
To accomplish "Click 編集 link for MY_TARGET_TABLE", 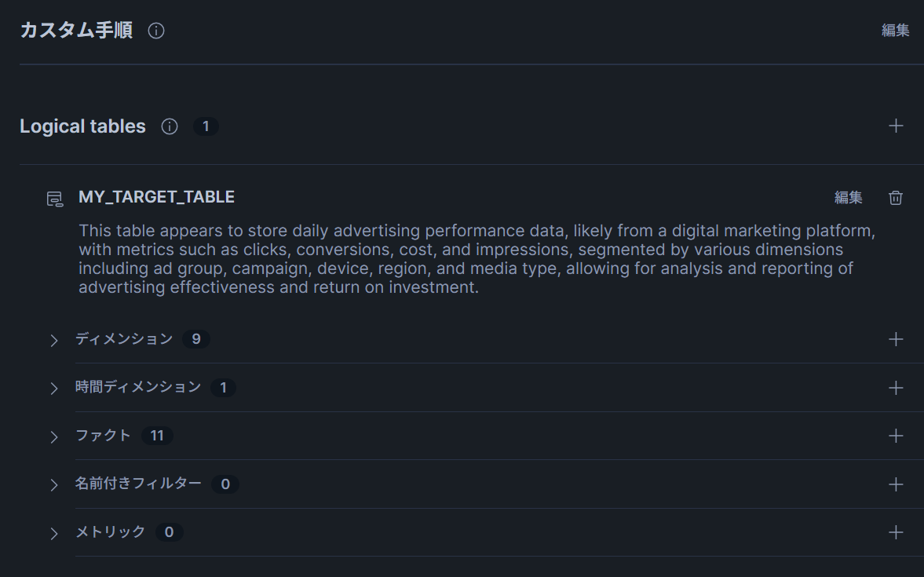I will point(848,198).
